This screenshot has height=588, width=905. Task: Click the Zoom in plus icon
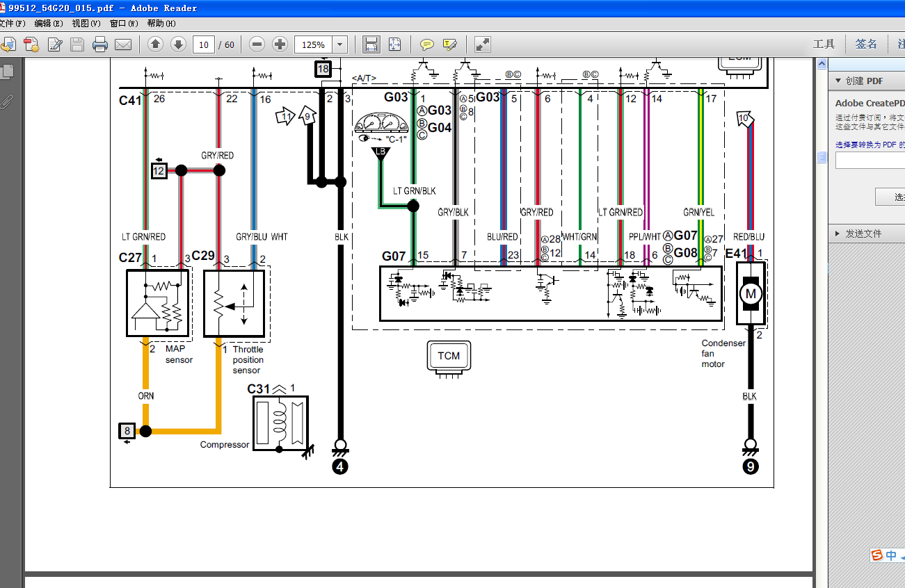(x=280, y=44)
